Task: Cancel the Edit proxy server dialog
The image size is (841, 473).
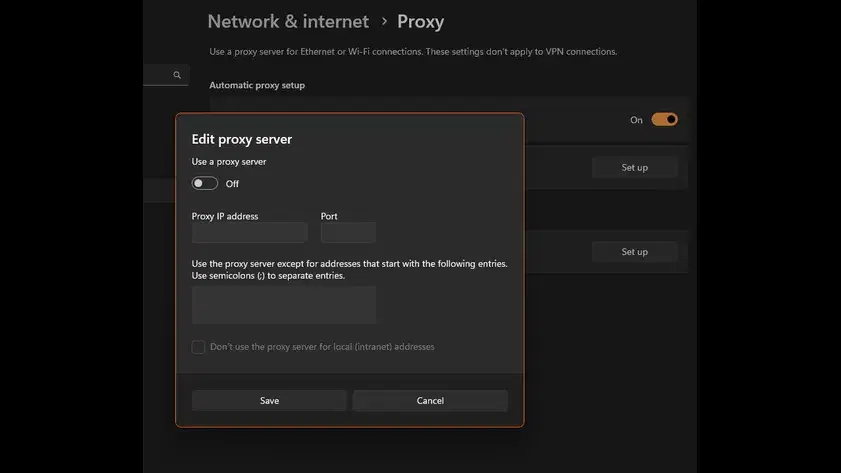Action: pyautogui.click(x=430, y=400)
